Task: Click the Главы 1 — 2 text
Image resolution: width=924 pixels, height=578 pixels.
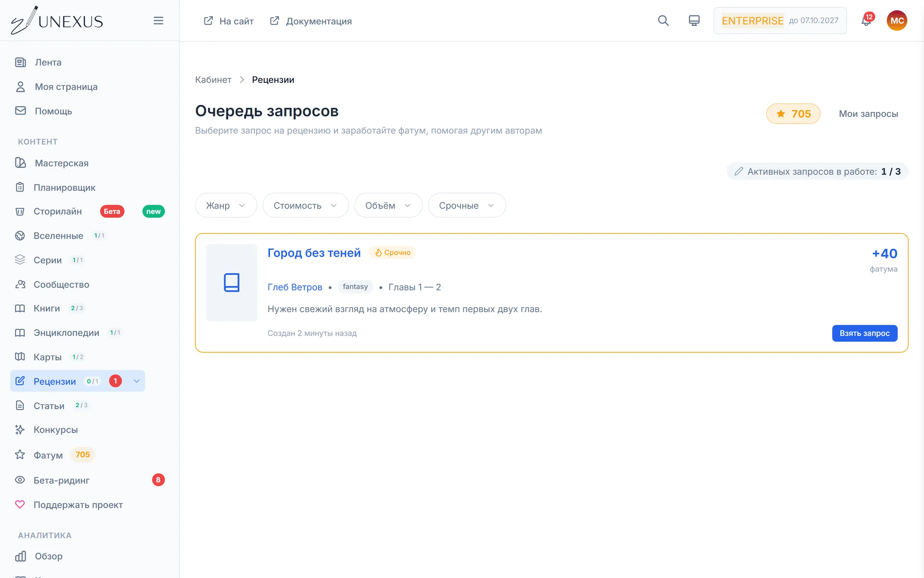Action: click(x=415, y=287)
